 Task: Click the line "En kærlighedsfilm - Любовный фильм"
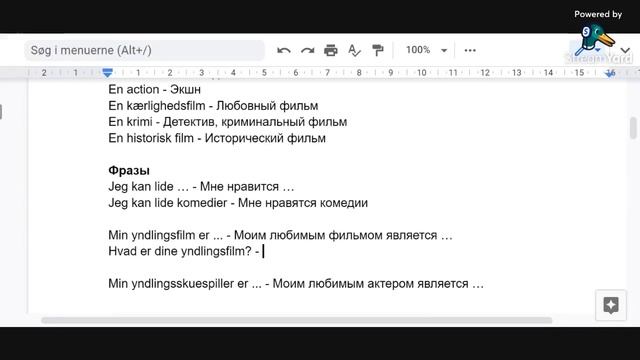[213, 106]
